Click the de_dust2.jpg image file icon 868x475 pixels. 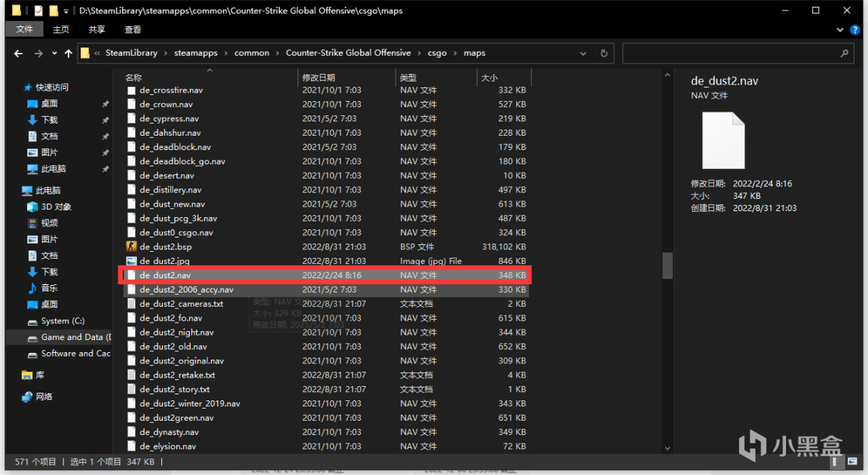pyautogui.click(x=131, y=261)
